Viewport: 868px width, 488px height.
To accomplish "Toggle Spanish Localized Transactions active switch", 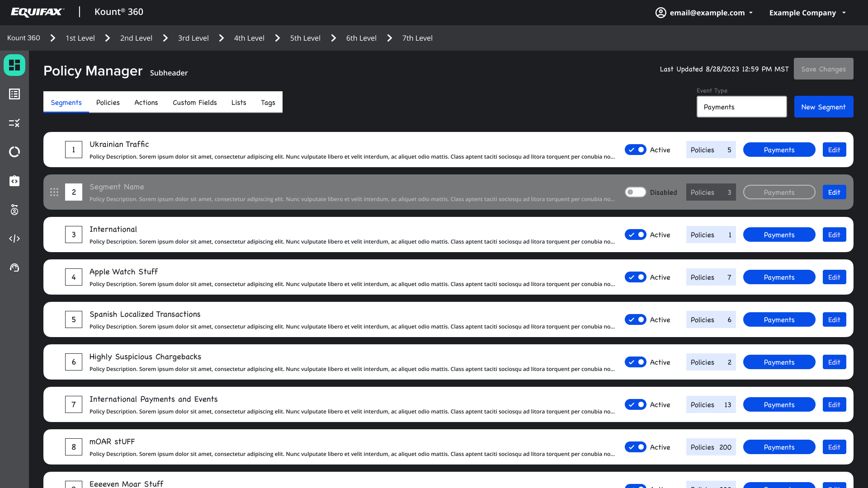I will [x=636, y=319].
